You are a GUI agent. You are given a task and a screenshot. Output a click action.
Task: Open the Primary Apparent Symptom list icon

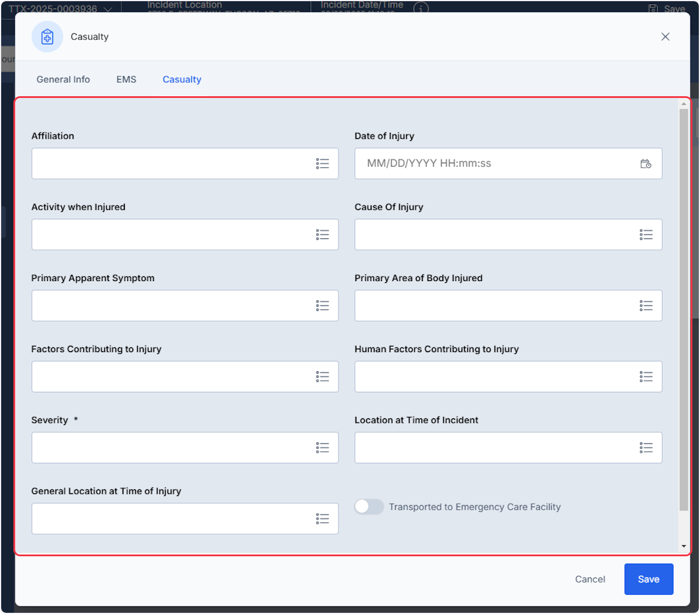click(x=323, y=306)
